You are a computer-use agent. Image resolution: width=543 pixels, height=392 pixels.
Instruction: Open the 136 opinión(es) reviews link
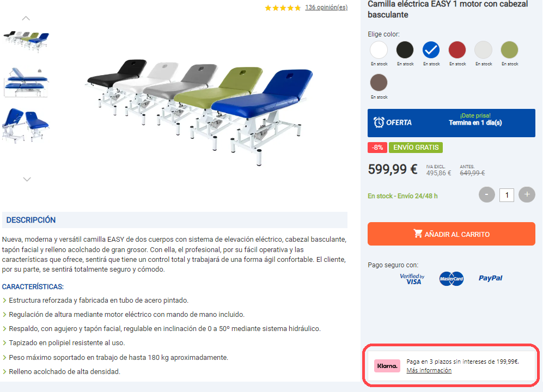point(326,7)
